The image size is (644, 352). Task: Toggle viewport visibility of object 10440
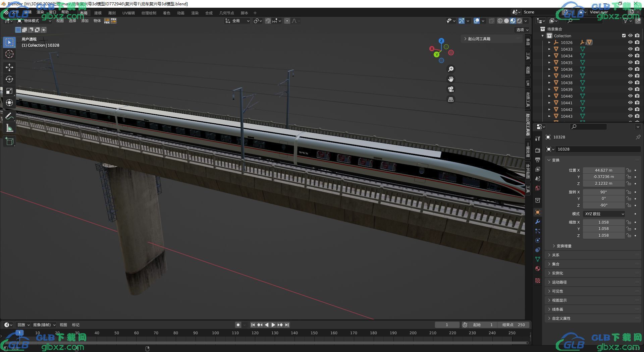point(630,96)
